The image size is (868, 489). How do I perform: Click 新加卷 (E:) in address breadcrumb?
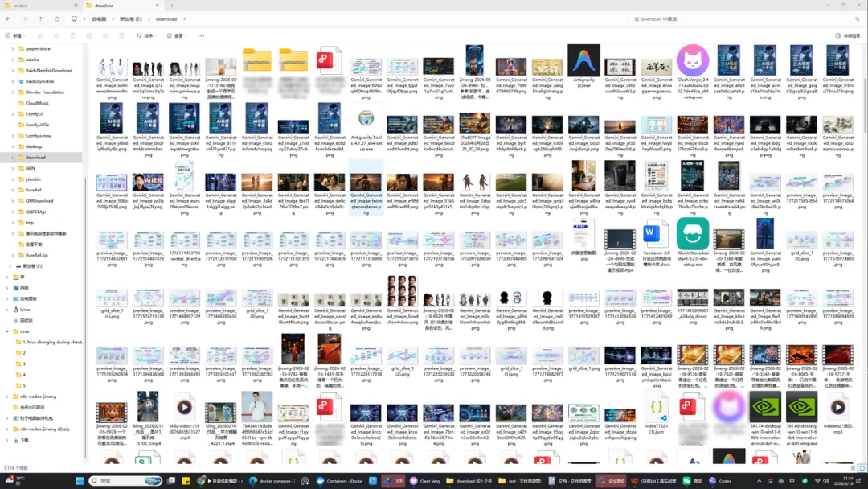pos(131,18)
